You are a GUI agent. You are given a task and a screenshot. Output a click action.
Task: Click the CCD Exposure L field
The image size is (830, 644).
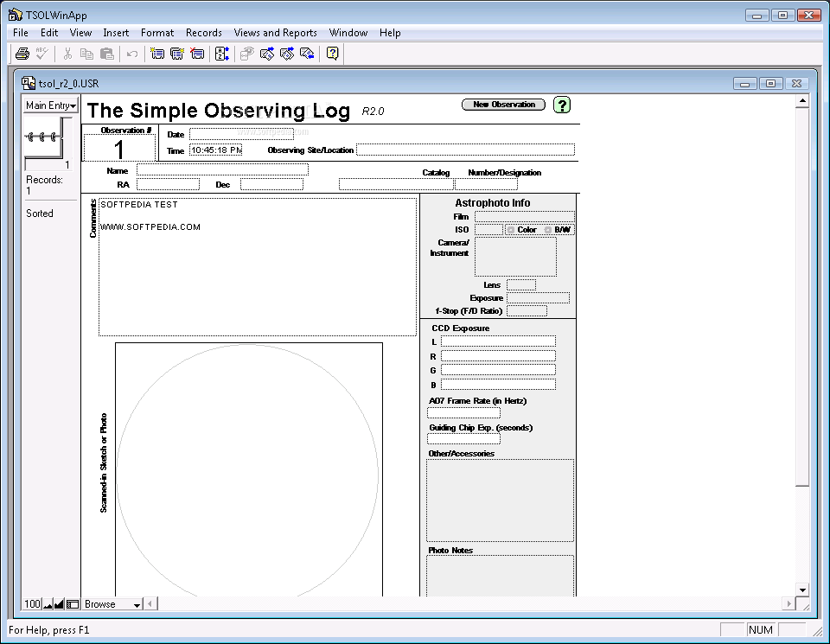tap(498, 341)
